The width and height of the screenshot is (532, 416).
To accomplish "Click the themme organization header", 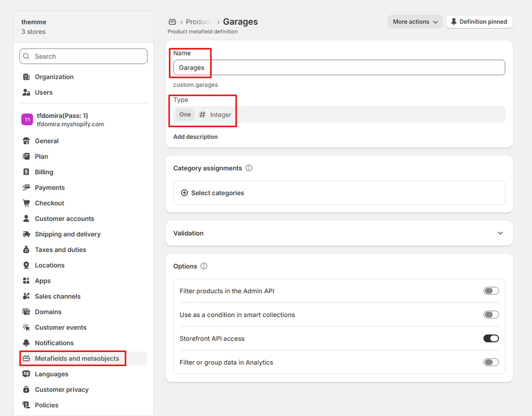I will (83, 27).
